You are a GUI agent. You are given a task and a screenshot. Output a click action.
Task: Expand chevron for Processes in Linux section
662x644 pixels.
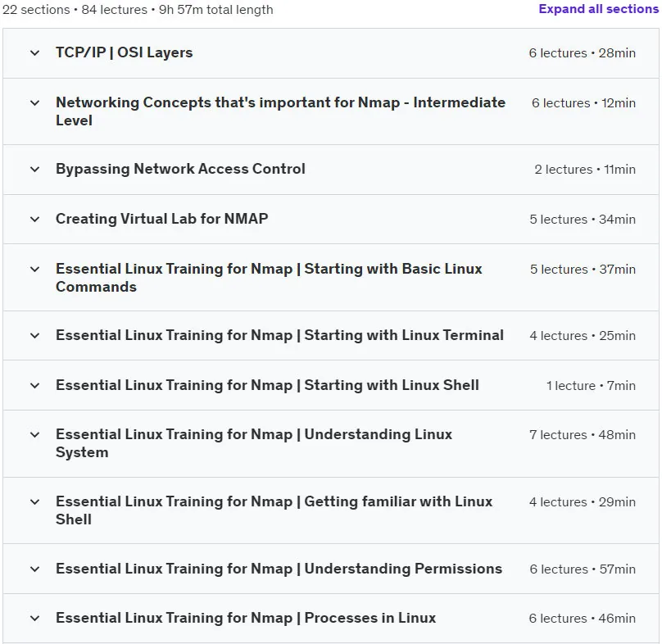35,619
